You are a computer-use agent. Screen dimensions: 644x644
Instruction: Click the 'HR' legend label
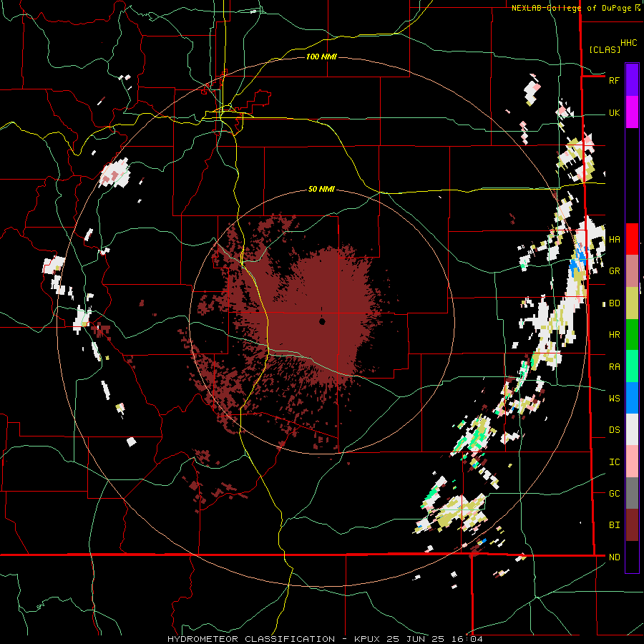(x=614, y=335)
